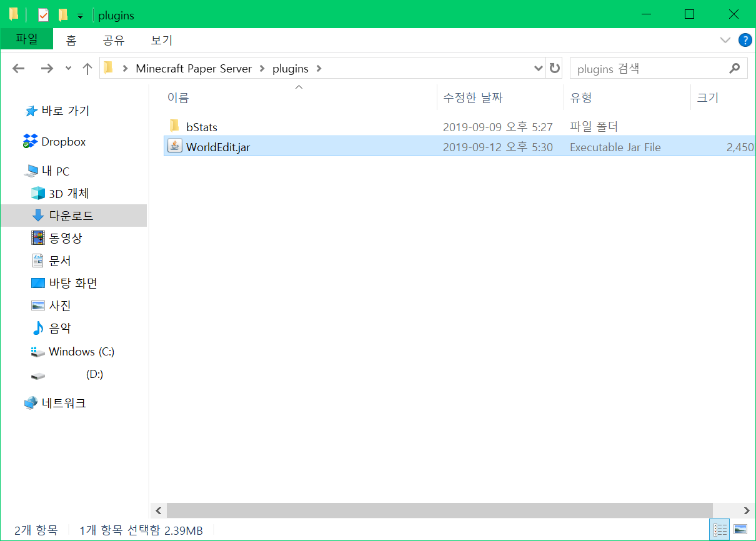Click date 2019-09-12 오후 5:30
The height and width of the screenshot is (541, 756).
click(498, 147)
